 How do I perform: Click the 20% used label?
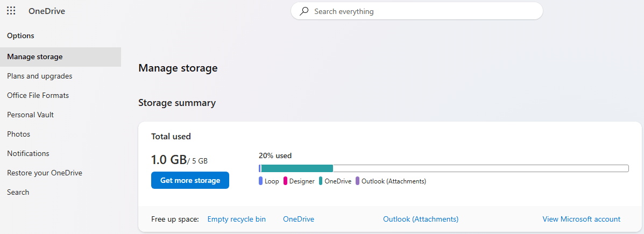tap(275, 155)
